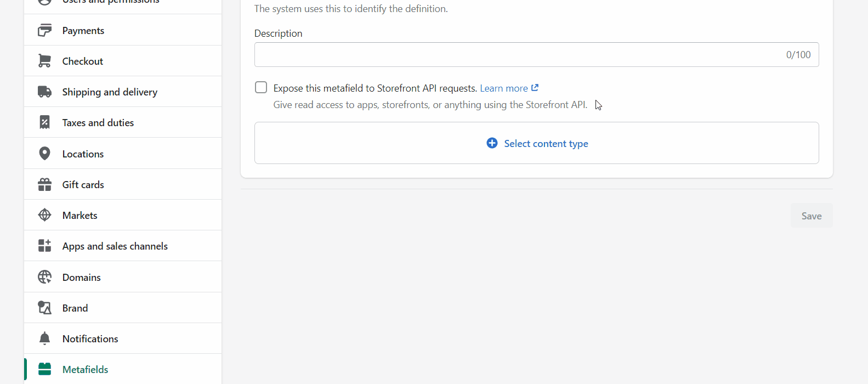868x384 pixels.
Task: Click the Notifications bell icon
Action: pyautogui.click(x=44, y=338)
